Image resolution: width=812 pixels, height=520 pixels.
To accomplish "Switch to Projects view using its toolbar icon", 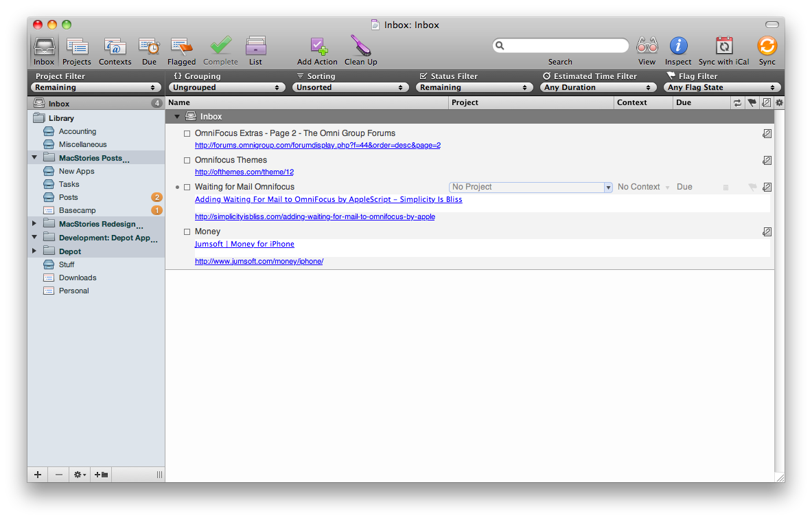I will (76, 46).
